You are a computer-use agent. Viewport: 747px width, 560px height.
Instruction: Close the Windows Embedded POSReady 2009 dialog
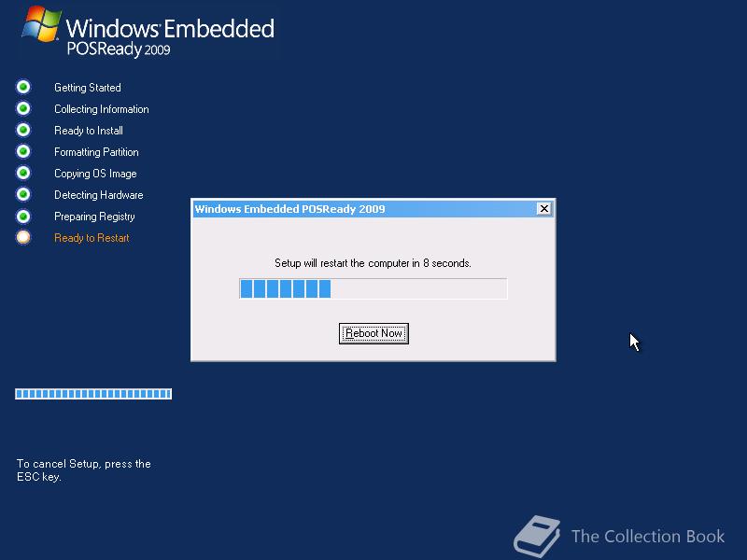pyautogui.click(x=543, y=208)
